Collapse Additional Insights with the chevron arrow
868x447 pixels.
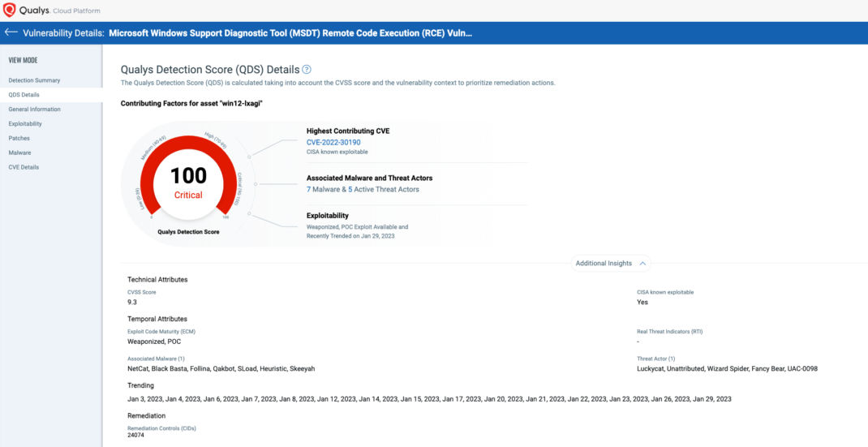642,264
